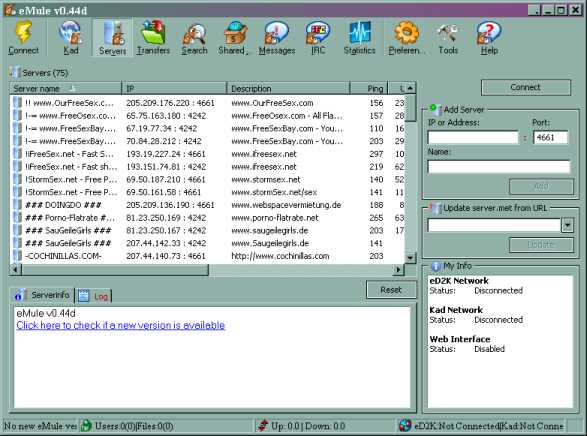Click the users icon in status bar
Image resolution: width=587 pixels, height=436 pixels.
pyautogui.click(x=86, y=426)
